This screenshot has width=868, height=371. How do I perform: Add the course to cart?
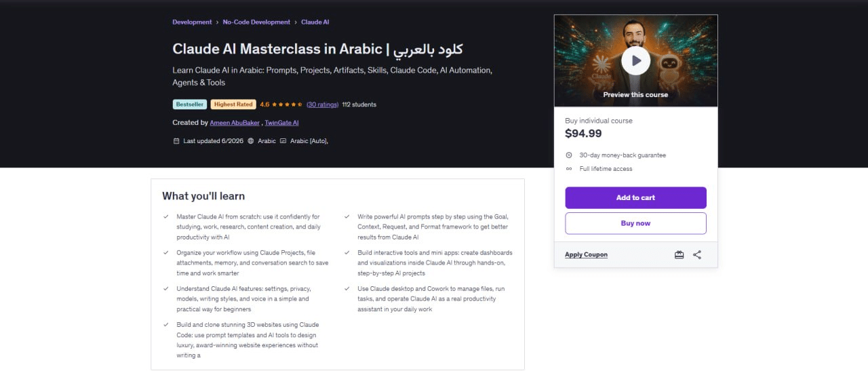click(635, 197)
